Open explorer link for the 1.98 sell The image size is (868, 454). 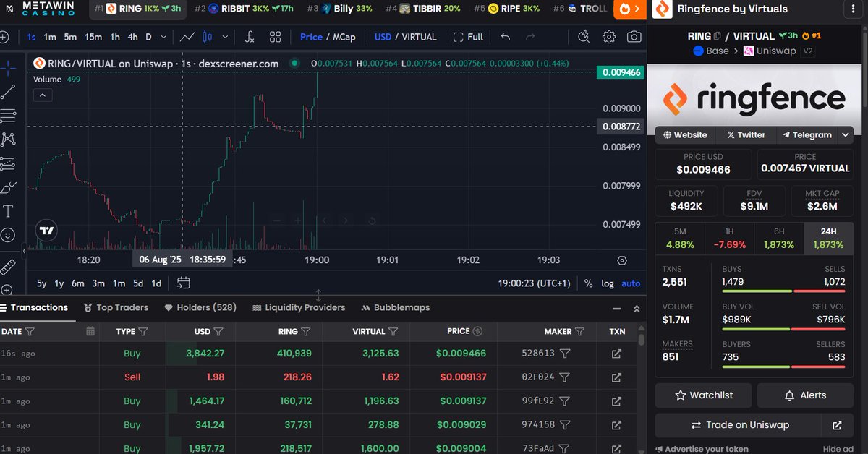[616, 377]
